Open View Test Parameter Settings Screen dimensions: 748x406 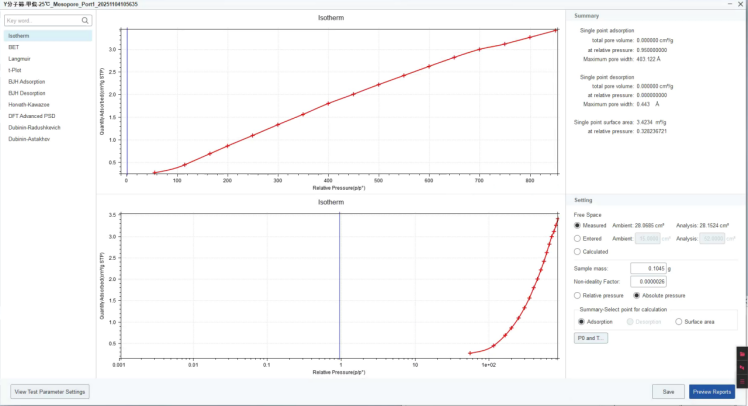49,391
